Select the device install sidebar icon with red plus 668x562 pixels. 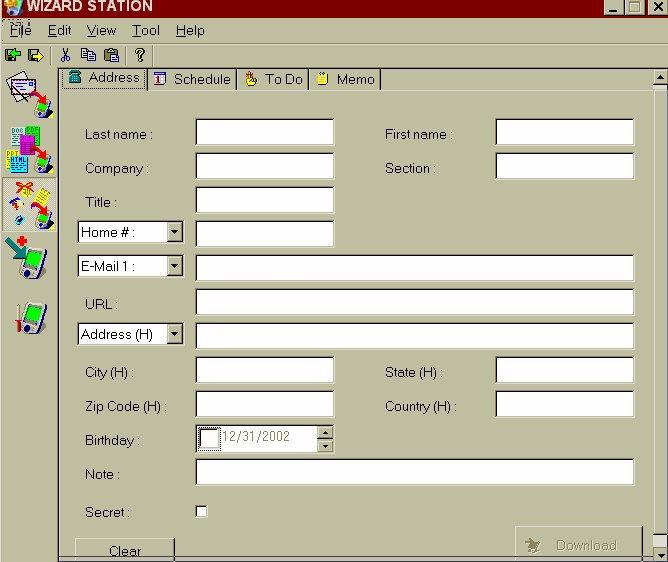(x=27, y=258)
